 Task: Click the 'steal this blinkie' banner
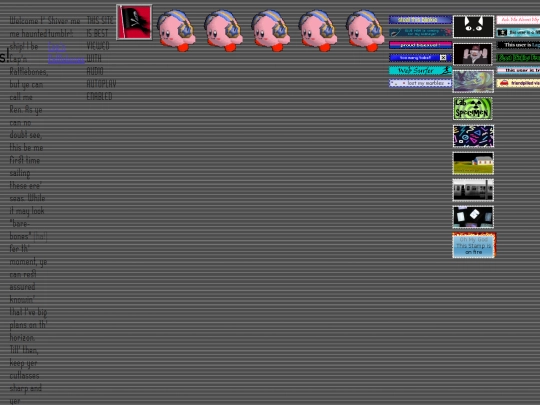coord(420,20)
